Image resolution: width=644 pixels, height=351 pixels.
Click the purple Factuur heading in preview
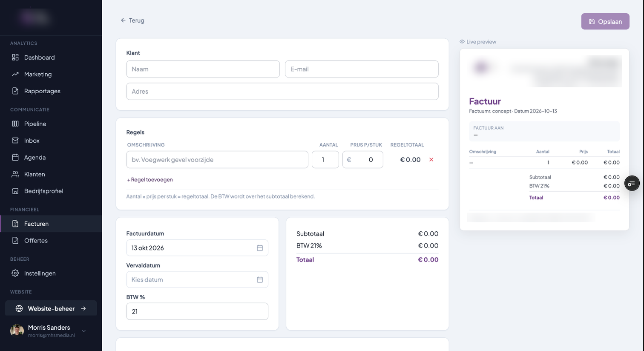coord(485,101)
